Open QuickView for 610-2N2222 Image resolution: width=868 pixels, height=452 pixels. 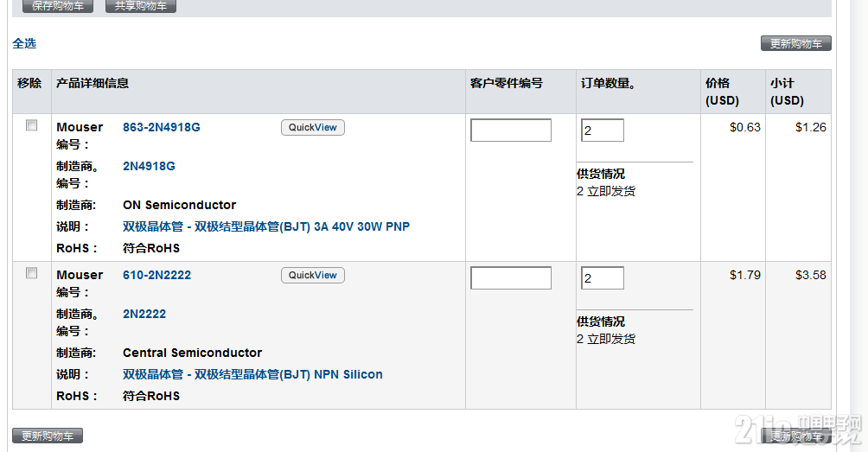coord(312,275)
